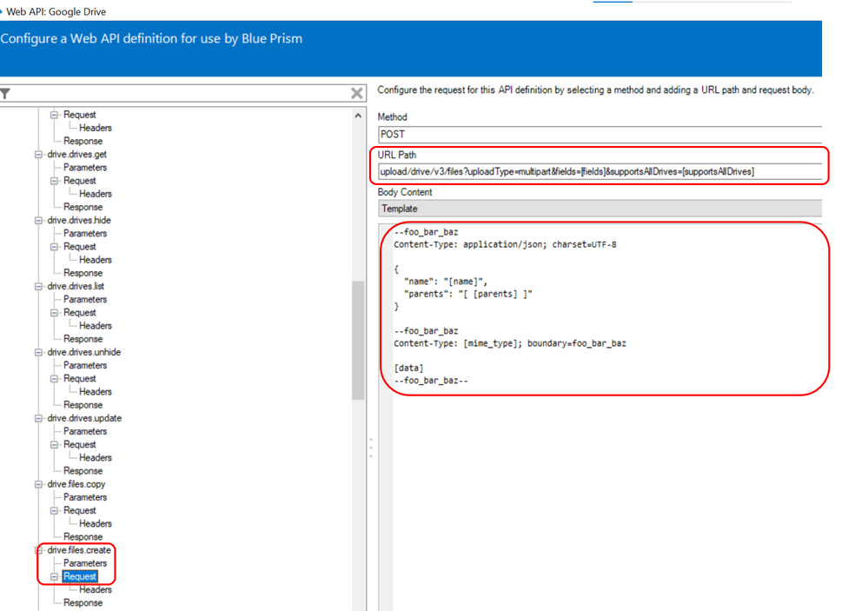
Task: Clear the tree filter with the X icon
Action: (x=357, y=93)
